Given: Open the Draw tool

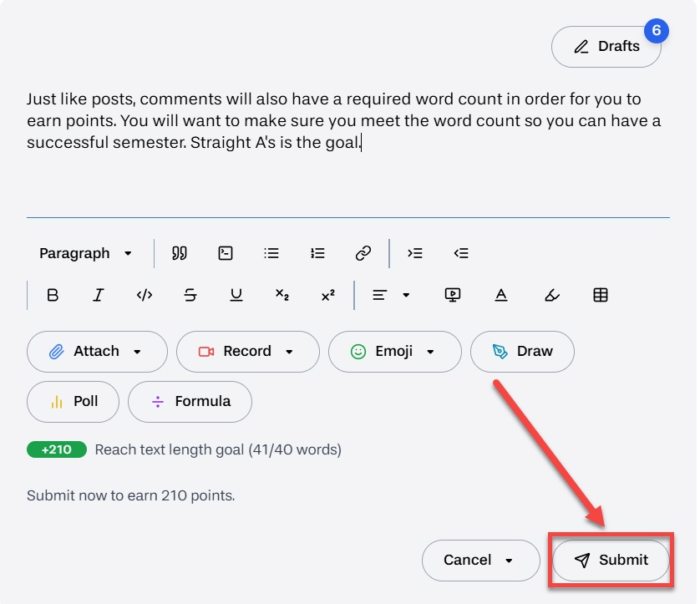Looking at the screenshot, I should point(522,352).
